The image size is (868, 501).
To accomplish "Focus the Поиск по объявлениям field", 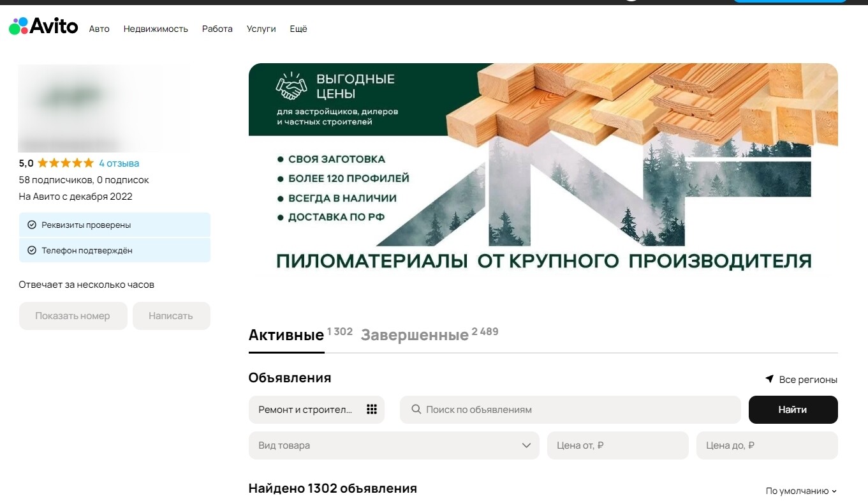I will point(570,410).
